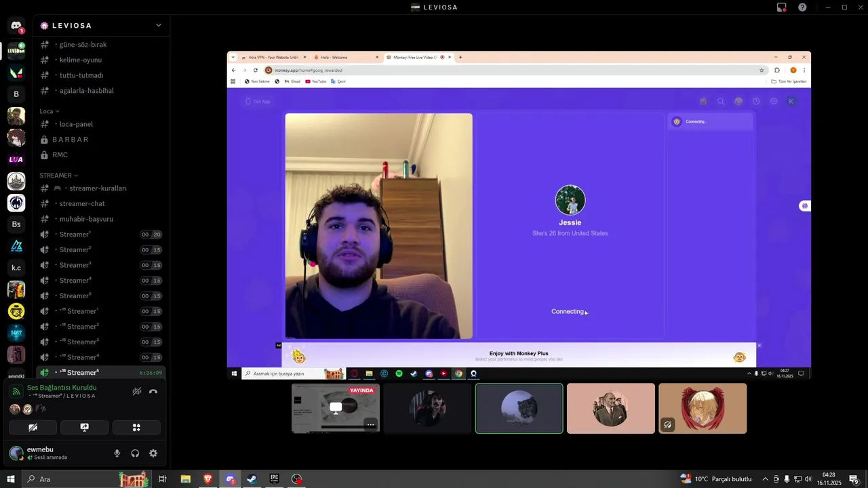The height and width of the screenshot is (488, 868).
Task: Deafen with the headphones icon
Action: [x=135, y=453]
